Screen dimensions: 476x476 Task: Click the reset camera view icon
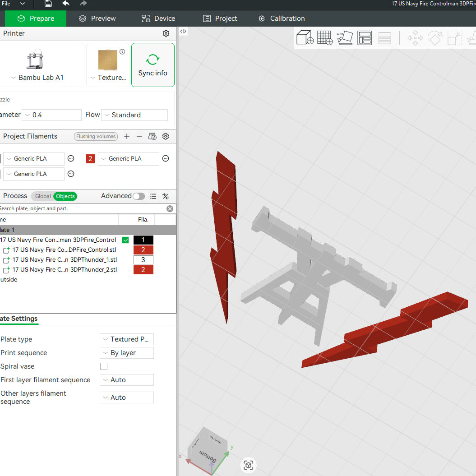pos(248,465)
